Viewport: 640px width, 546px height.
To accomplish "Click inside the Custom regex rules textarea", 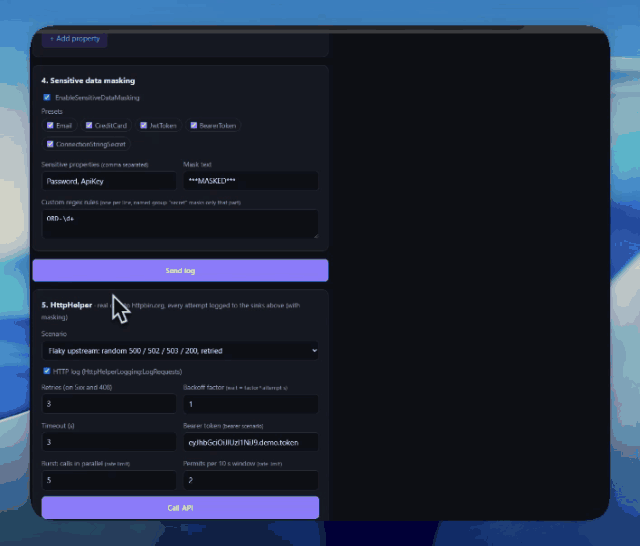I will 180,224.
